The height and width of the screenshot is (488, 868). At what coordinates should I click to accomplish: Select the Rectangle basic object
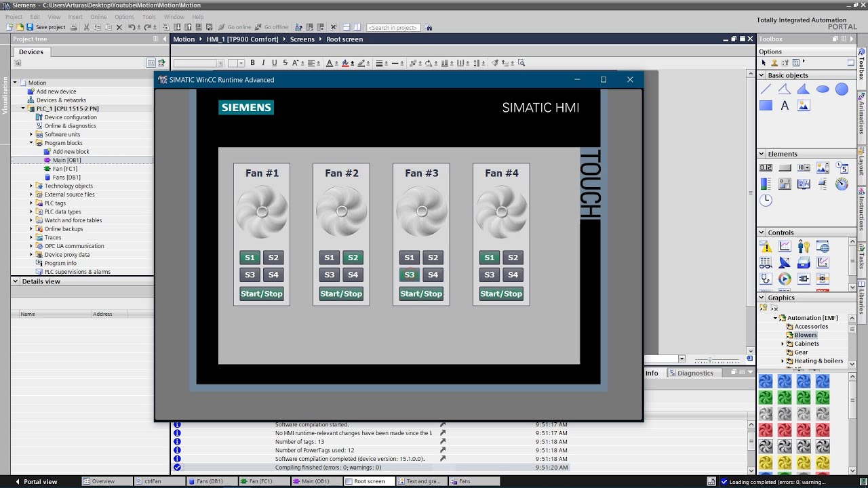pyautogui.click(x=766, y=106)
